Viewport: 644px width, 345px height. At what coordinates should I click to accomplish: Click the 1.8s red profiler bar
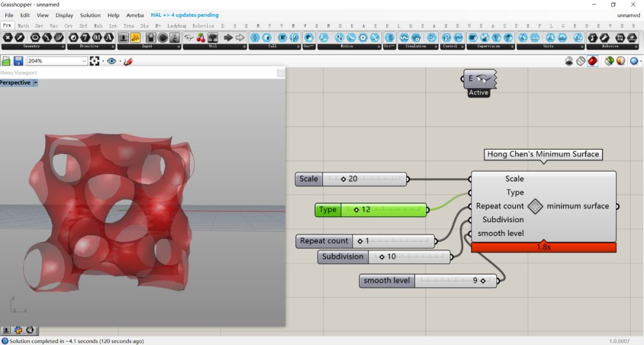click(543, 247)
